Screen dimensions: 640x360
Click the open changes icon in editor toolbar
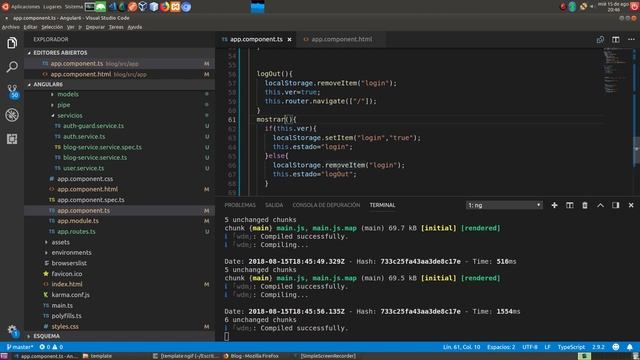pos(600,40)
